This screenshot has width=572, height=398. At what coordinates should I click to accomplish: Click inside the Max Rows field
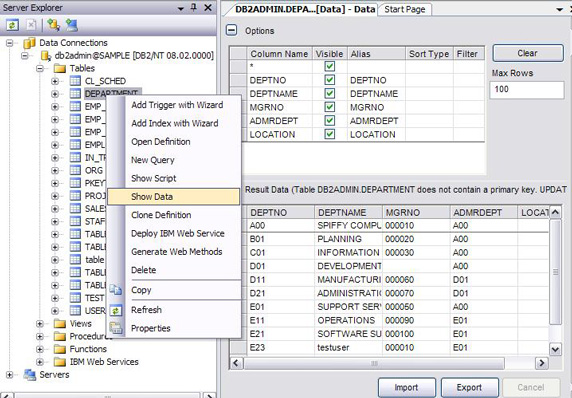527,89
